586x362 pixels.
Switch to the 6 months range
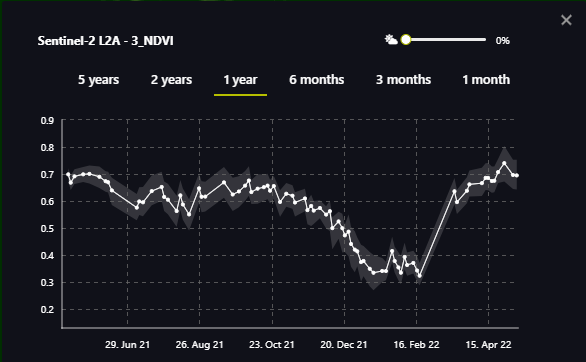[x=317, y=80]
